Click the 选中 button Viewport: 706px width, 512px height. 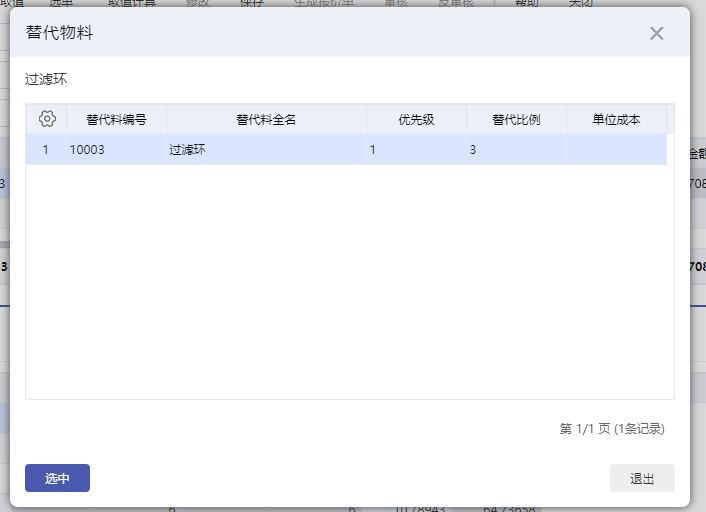(57, 478)
